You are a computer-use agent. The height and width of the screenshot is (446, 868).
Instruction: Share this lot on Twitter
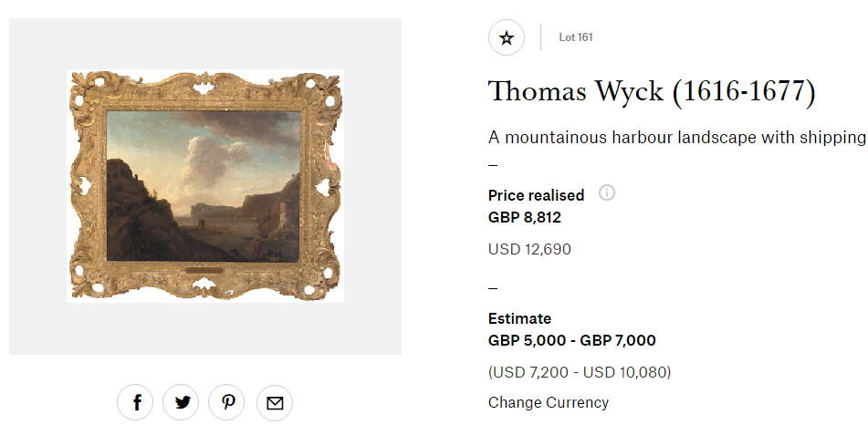click(182, 402)
